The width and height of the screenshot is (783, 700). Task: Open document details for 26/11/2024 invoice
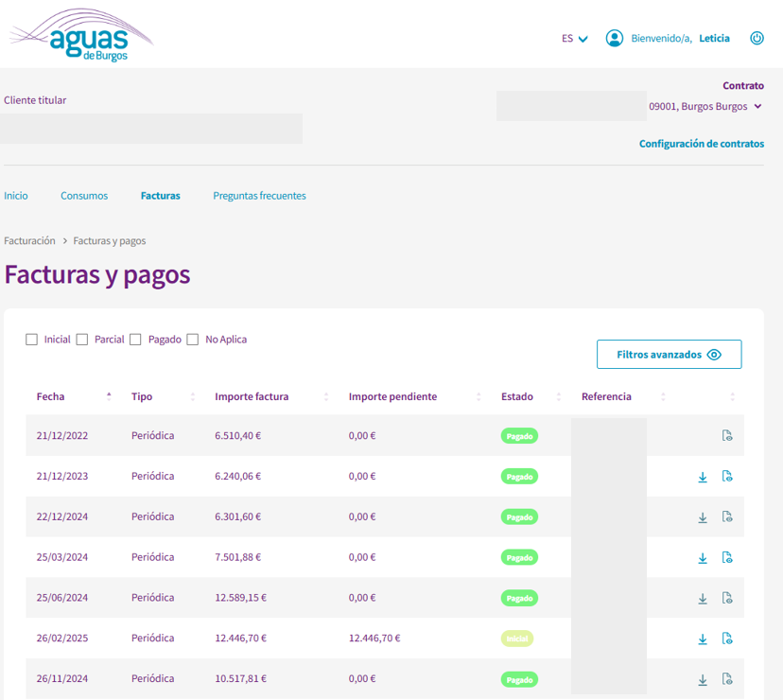[x=727, y=679]
